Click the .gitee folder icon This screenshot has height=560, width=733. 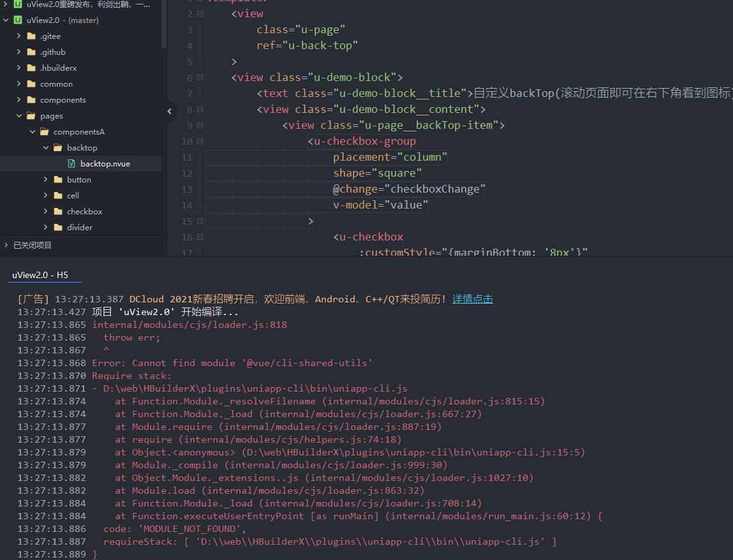coord(31,36)
